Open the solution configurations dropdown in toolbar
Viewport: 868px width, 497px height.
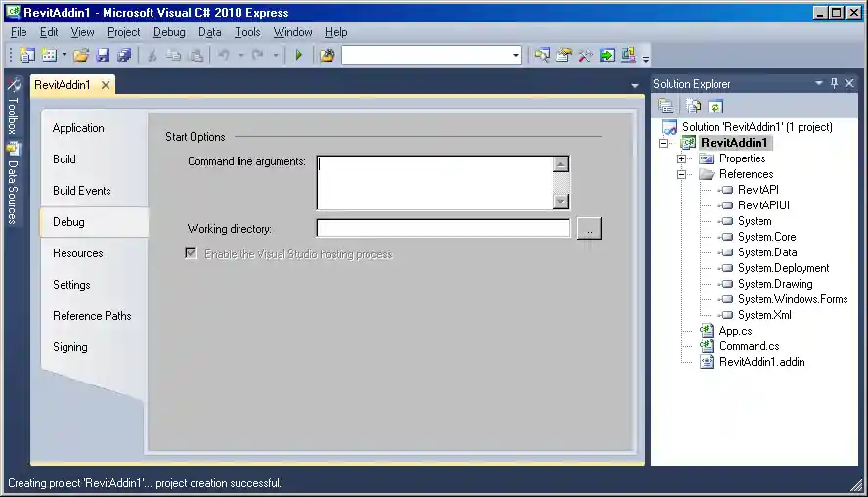tap(516, 56)
